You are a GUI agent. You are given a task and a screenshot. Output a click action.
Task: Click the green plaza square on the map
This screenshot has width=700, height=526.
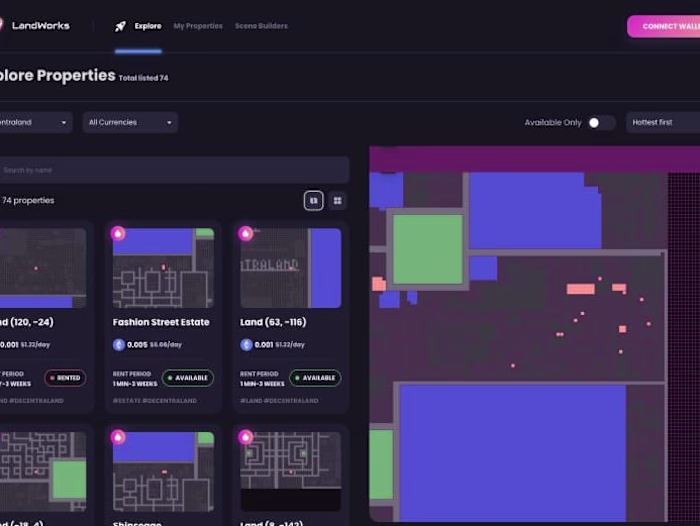coord(428,249)
